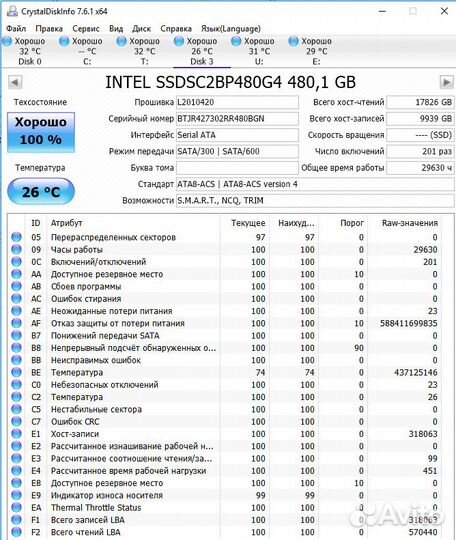
Task: Click status icon of row AB Сбоев программы
Action: (16, 286)
